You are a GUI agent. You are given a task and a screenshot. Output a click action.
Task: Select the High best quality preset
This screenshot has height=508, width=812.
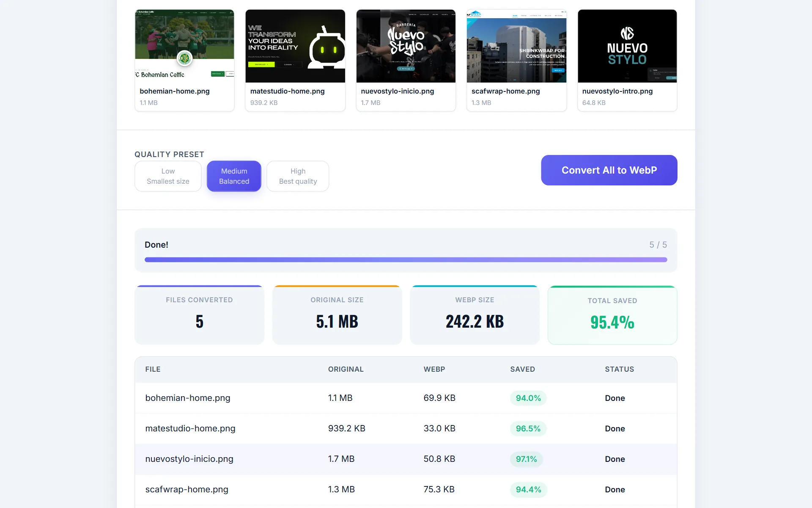pyautogui.click(x=298, y=176)
